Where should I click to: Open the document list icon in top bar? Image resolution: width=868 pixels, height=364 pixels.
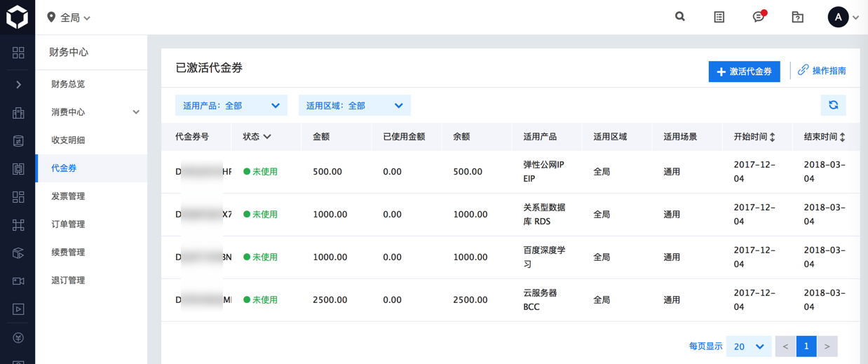pyautogui.click(x=719, y=17)
